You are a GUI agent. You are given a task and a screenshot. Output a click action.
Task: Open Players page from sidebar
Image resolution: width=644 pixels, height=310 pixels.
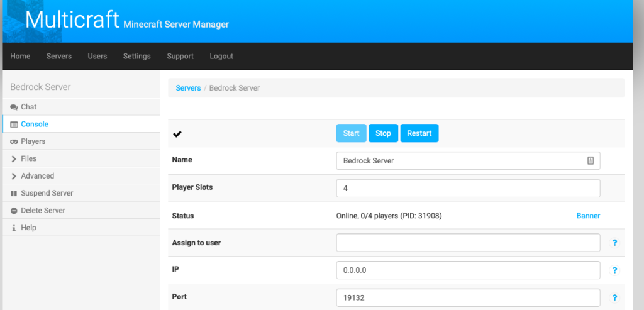click(33, 141)
